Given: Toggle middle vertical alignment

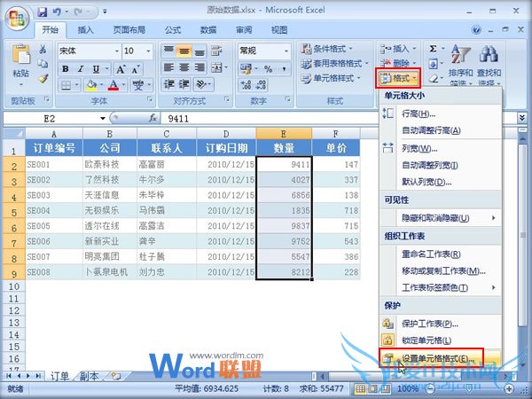Looking at the screenshot, I should pyautogui.click(x=184, y=51).
